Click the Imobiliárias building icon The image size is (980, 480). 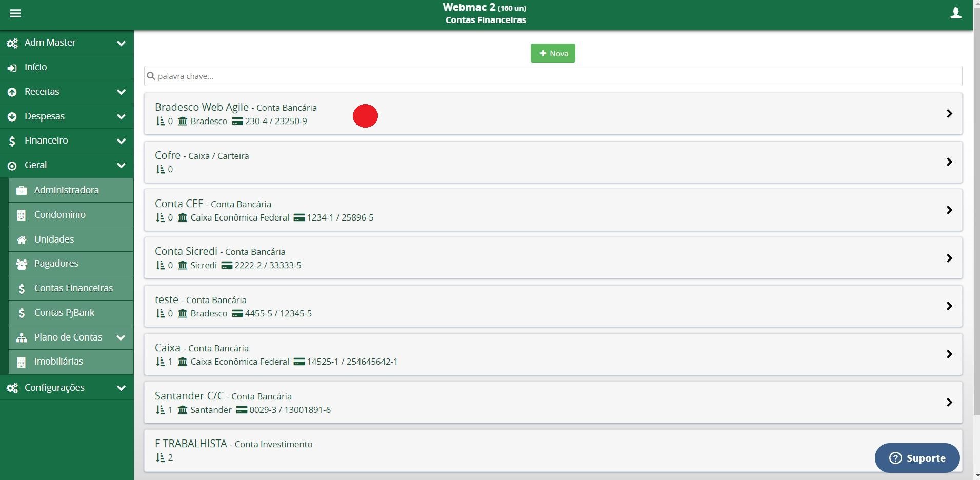tap(22, 362)
